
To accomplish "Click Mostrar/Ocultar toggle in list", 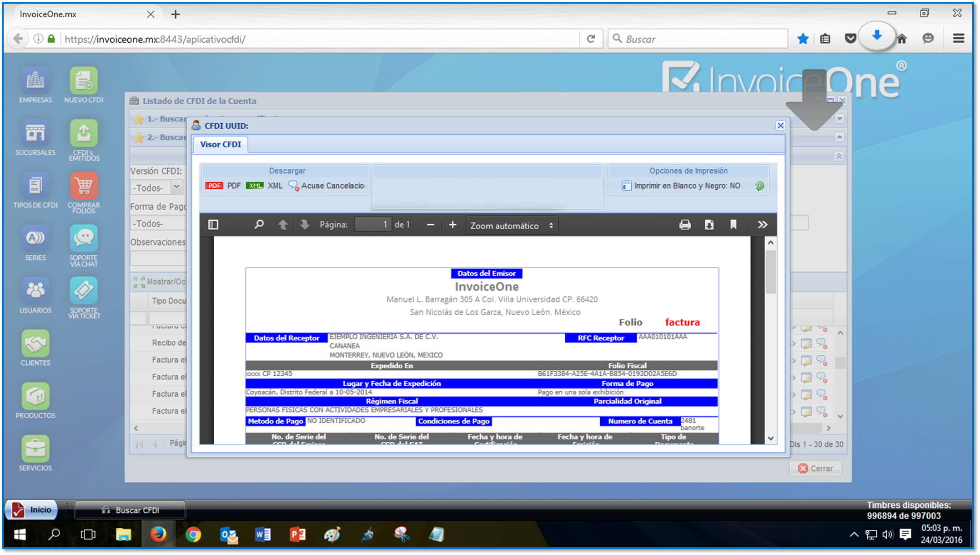I will [x=159, y=282].
